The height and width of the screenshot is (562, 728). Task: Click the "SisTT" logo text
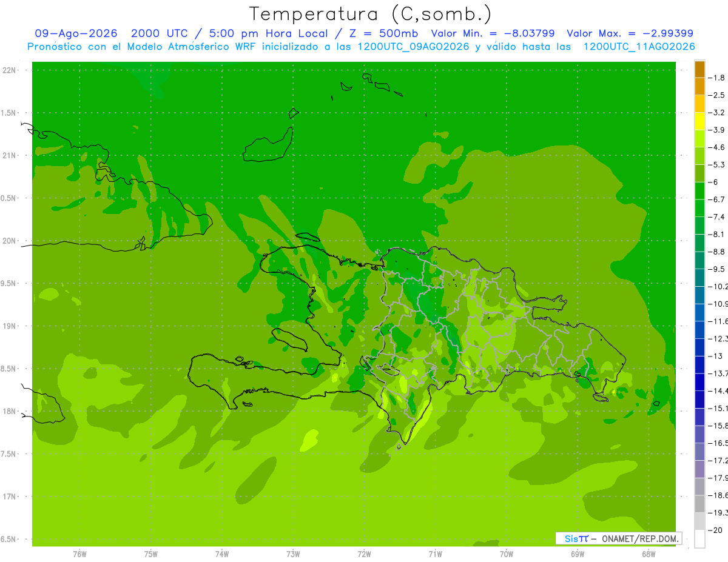tap(576, 538)
